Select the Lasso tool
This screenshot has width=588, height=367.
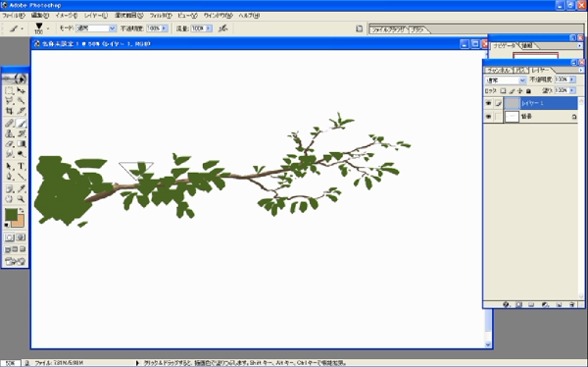(x=10, y=101)
